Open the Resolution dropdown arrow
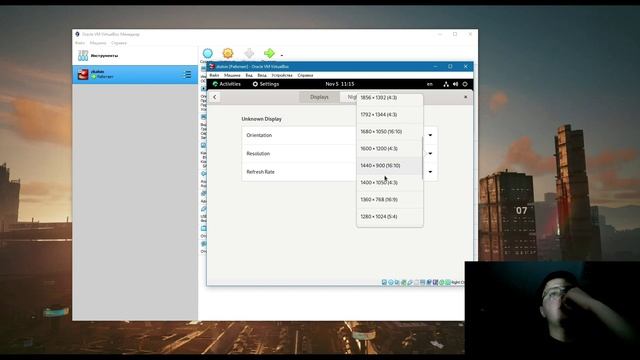The width and height of the screenshot is (640, 360). [430, 153]
